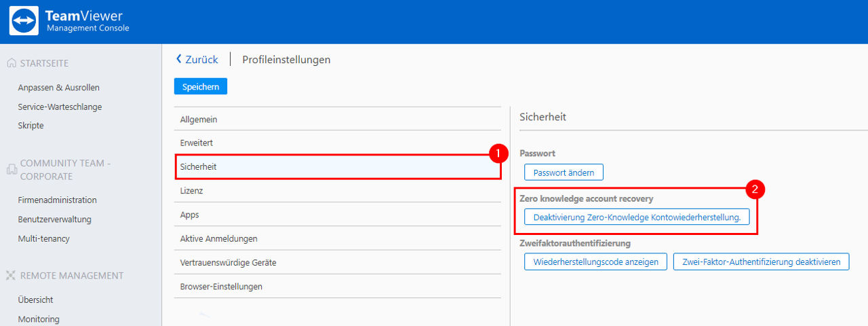The height and width of the screenshot is (326, 868).
Task: Open Monitoring in the sidebar
Action: pyautogui.click(x=39, y=319)
